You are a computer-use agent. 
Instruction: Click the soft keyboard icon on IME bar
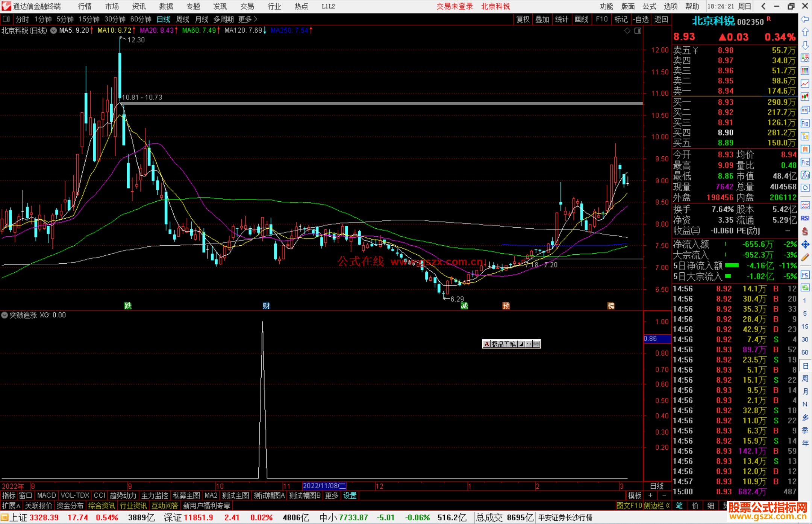pos(537,344)
